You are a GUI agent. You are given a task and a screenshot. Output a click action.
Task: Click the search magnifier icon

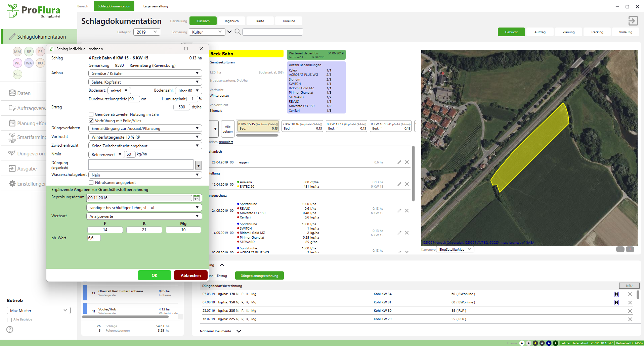[238, 32]
